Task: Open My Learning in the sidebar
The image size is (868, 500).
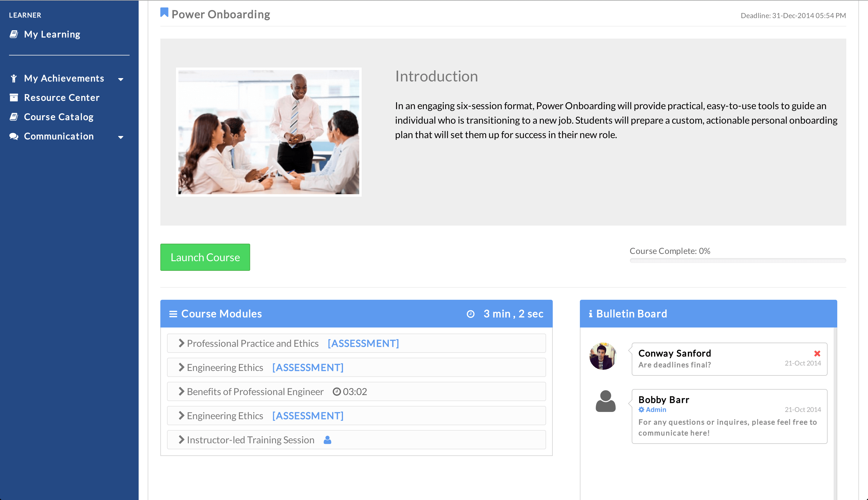Action: click(52, 34)
